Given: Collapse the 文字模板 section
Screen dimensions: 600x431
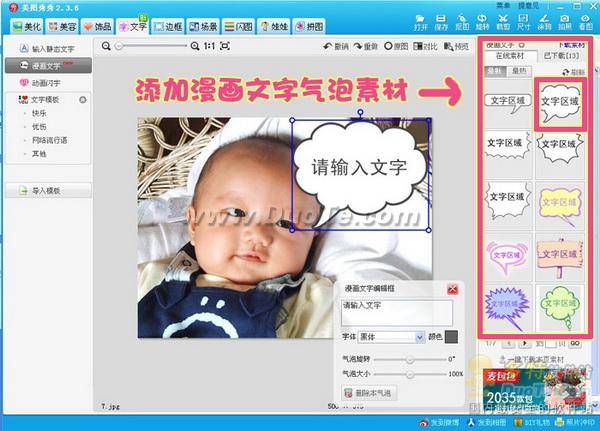Looking at the screenshot, I should 82,100.
